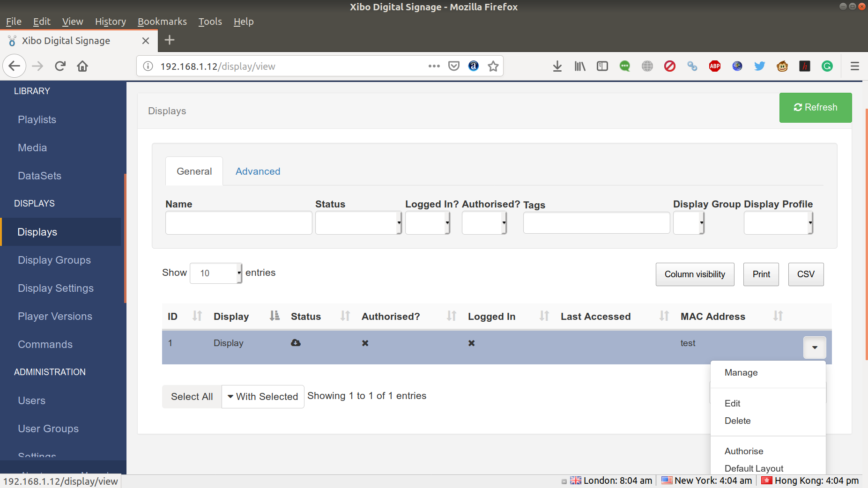Open the Tools menu

[x=210, y=22]
